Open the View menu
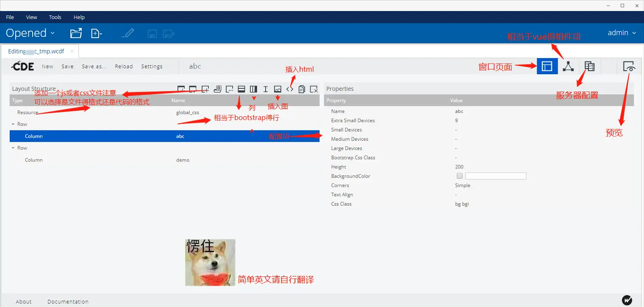 pos(32,17)
